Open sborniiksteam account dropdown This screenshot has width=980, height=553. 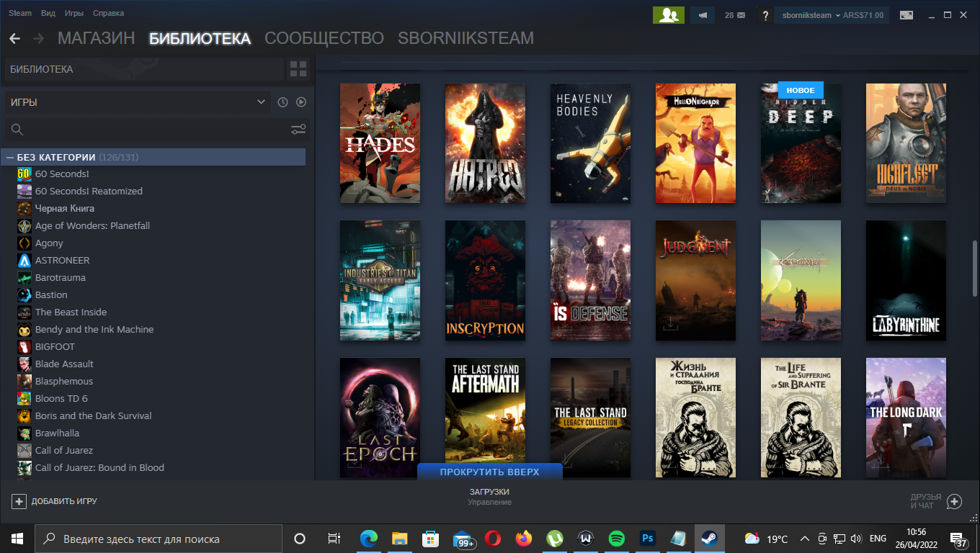pyautogui.click(x=832, y=15)
